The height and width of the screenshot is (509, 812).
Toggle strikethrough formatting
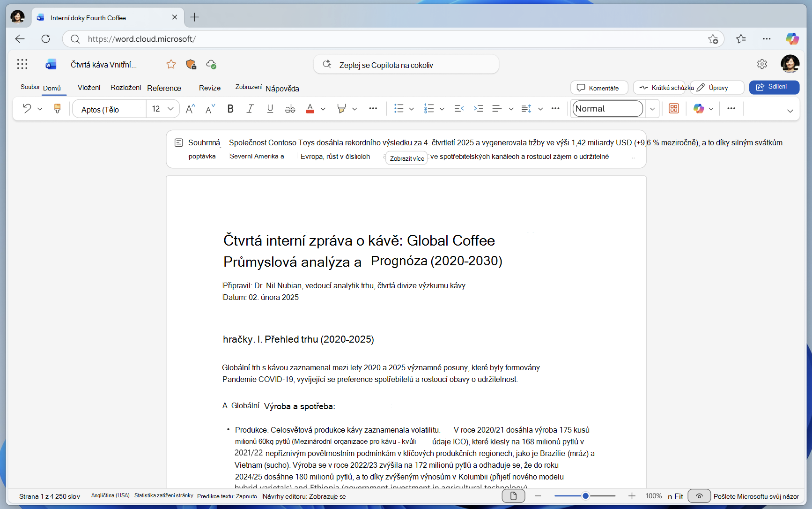pyautogui.click(x=290, y=109)
